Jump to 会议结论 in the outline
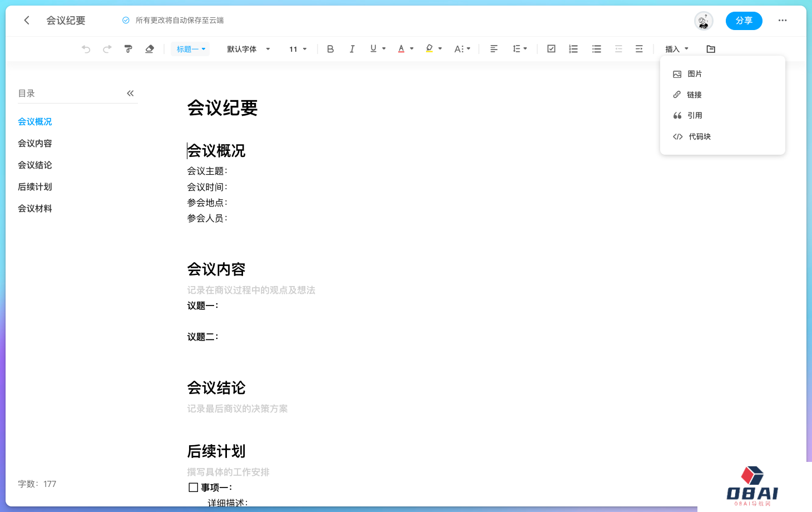 [35, 165]
